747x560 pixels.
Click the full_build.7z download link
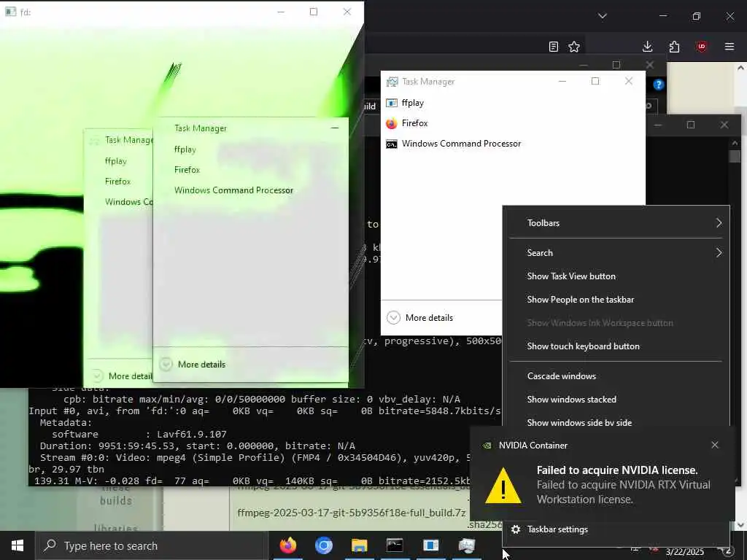click(352, 513)
